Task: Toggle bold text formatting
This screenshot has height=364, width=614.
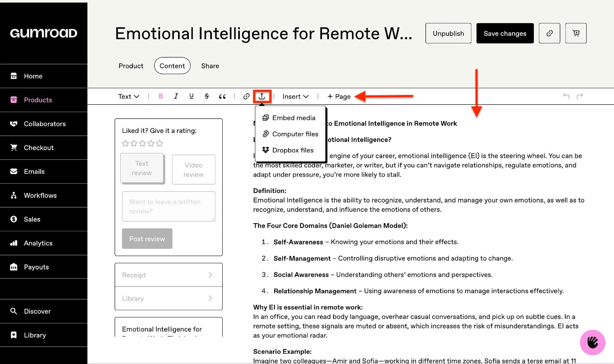Action: pos(161,96)
